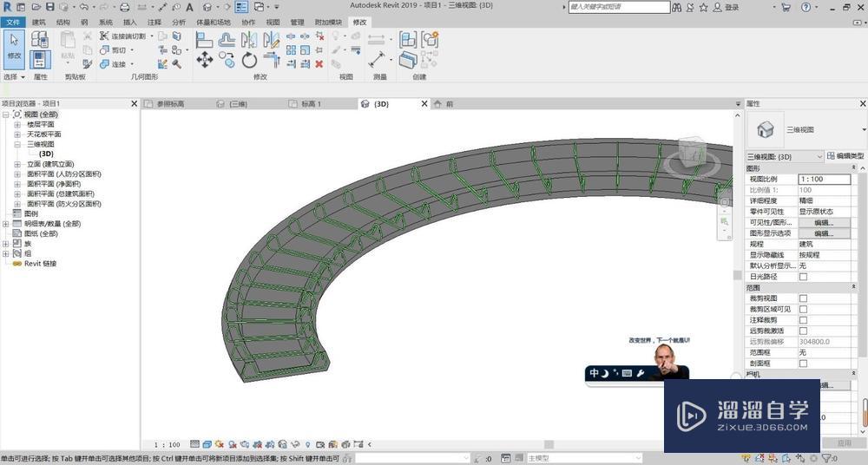This screenshot has width=868, height=465.
Task: Expand the 明细表/数量 (全部) node
Action: tap(5, 224)
